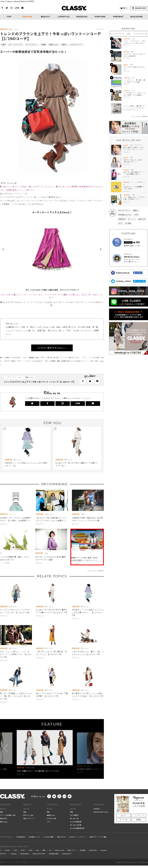Open the MAIL MAGAZINE sidebar banner

(128, 314)
